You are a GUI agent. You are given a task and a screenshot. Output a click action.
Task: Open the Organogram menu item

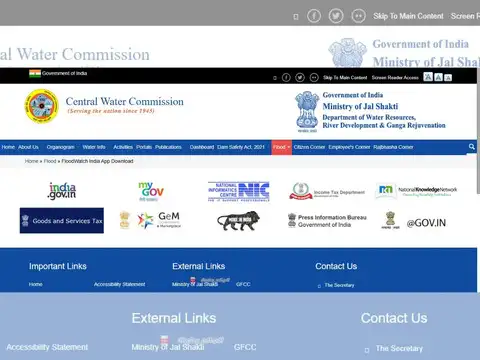pyautogui.click(x=61, y=147)
